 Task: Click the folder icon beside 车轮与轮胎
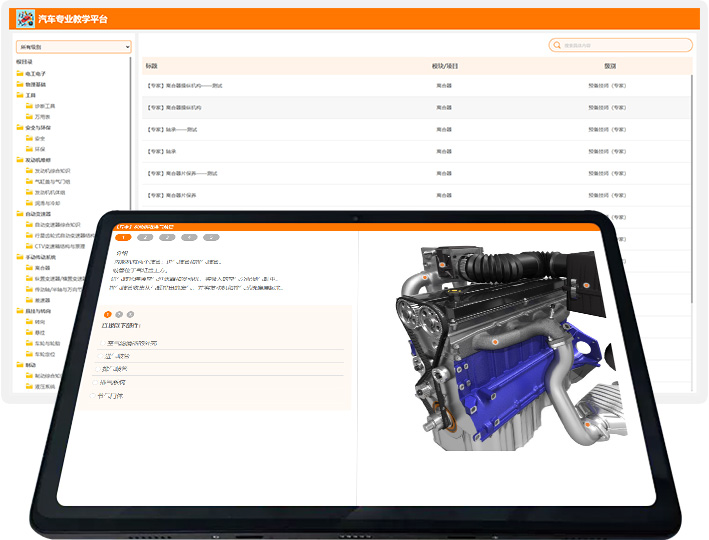click(29, 343)
